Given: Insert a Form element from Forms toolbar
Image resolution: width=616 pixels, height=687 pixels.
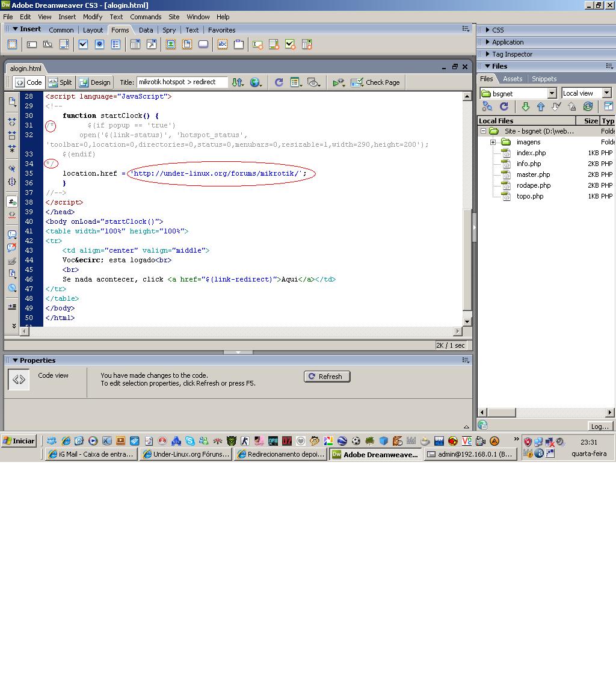Looking at the screenshot, I should (x=12, y=45).
